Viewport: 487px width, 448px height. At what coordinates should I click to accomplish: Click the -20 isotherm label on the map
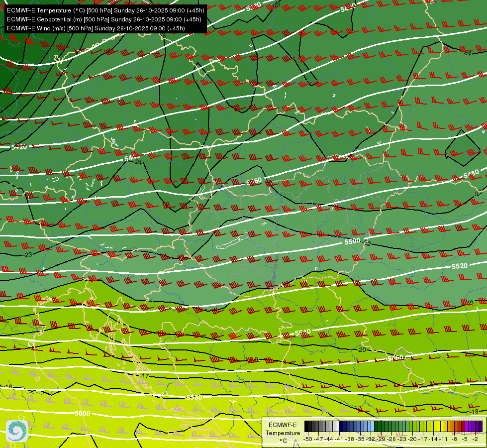(362, 350)
